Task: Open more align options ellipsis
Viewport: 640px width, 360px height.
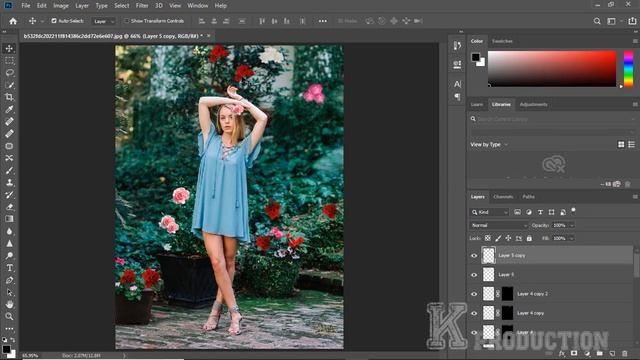Action: 322,21
